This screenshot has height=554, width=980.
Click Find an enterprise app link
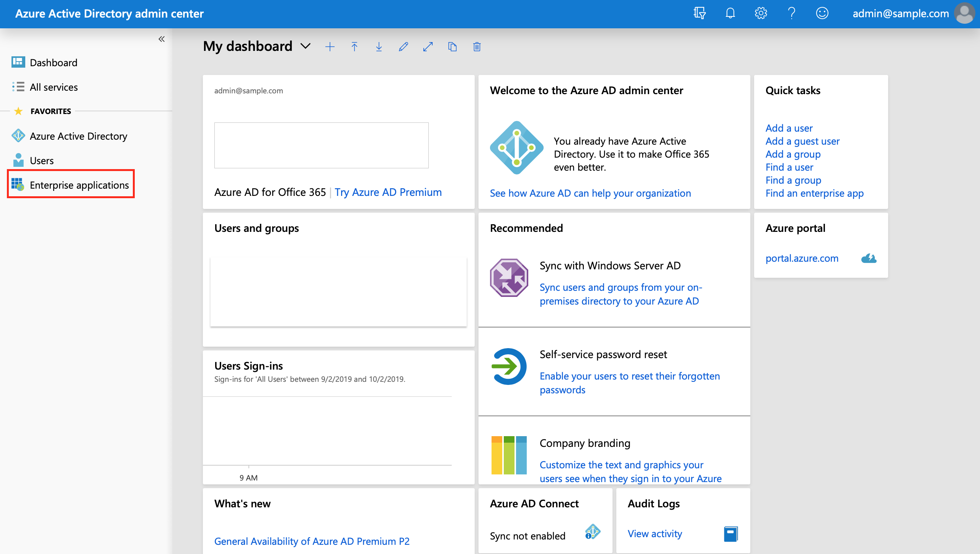(x=815, y=193)
